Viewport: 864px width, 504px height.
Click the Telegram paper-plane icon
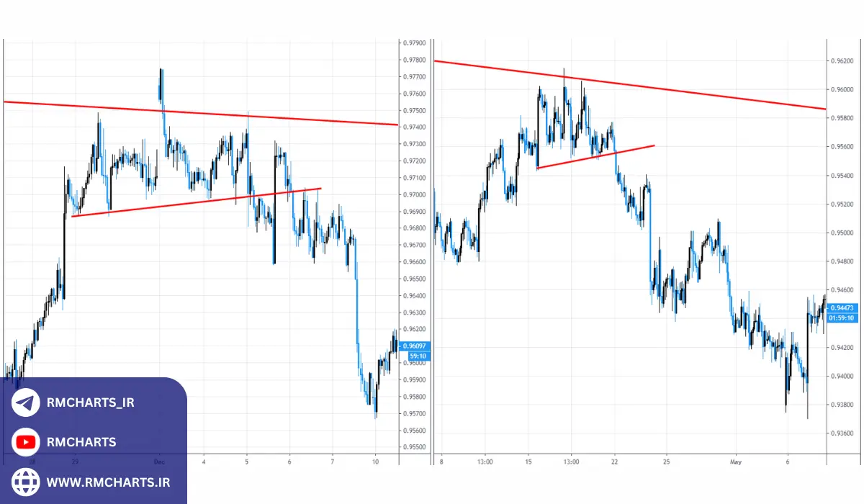[26, 403]
